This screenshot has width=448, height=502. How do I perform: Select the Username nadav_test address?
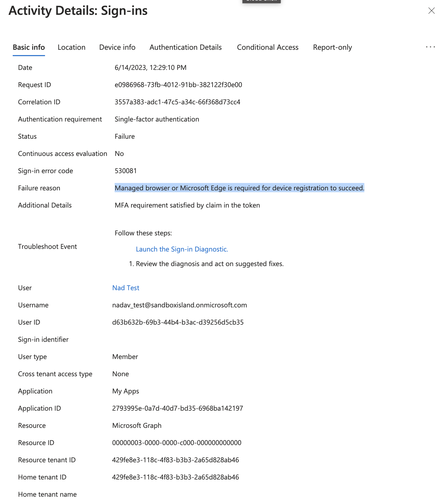(x=180, y=305)
